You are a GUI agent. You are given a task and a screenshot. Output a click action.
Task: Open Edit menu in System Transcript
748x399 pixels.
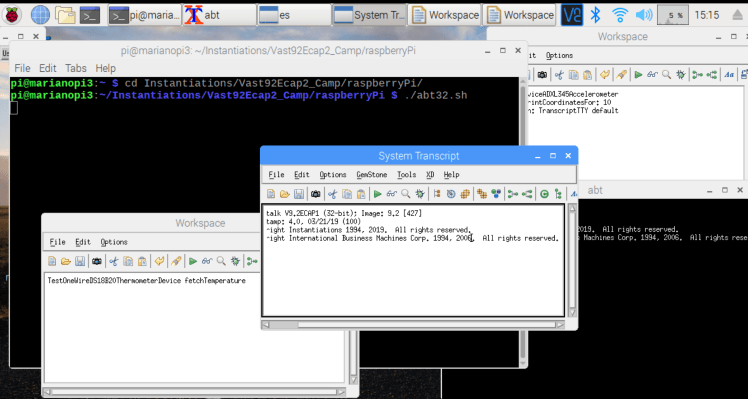(301, 175)
